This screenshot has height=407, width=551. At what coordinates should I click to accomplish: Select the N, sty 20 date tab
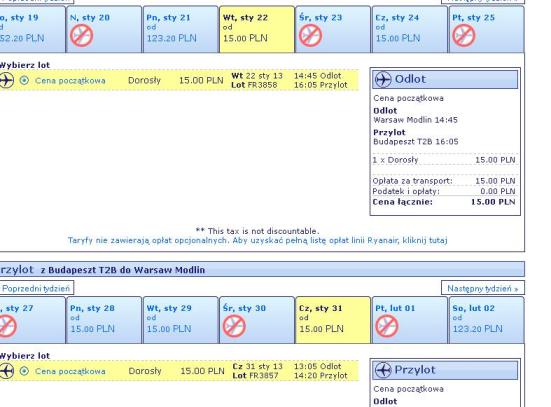[x=104, y=30]
